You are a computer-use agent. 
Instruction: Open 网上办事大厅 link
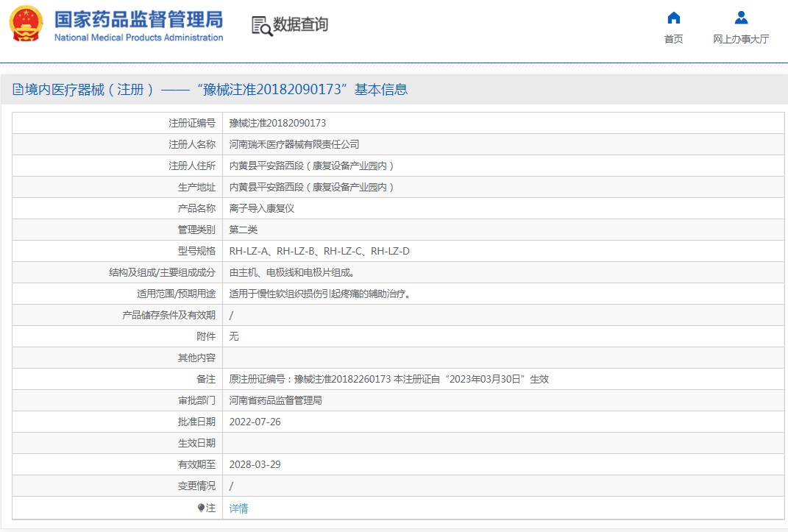[x=741, y=39]
